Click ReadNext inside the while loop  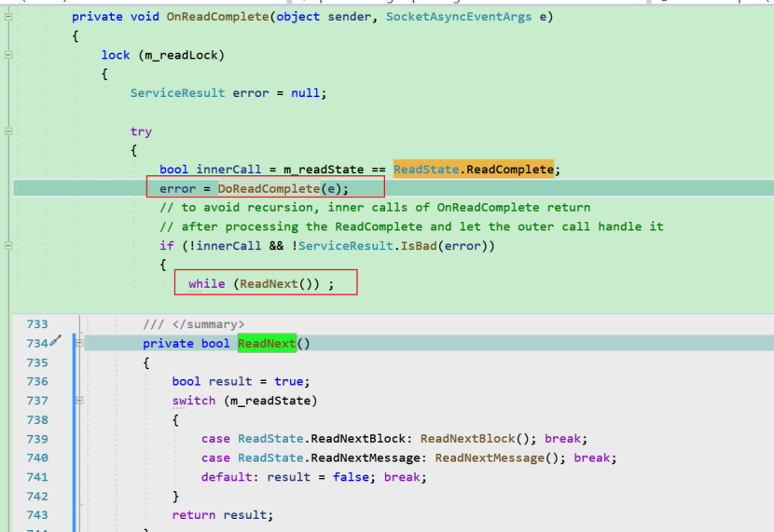[269, 284]
